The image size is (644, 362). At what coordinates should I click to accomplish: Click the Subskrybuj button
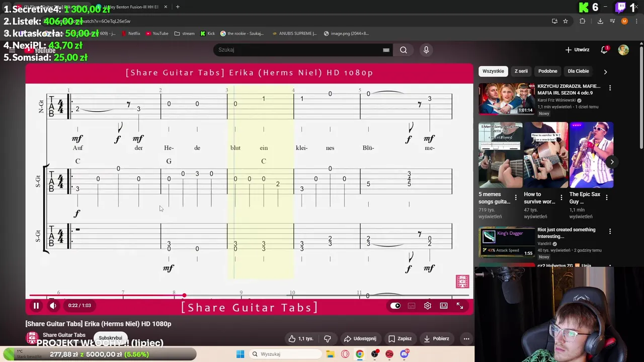[110, 338]
